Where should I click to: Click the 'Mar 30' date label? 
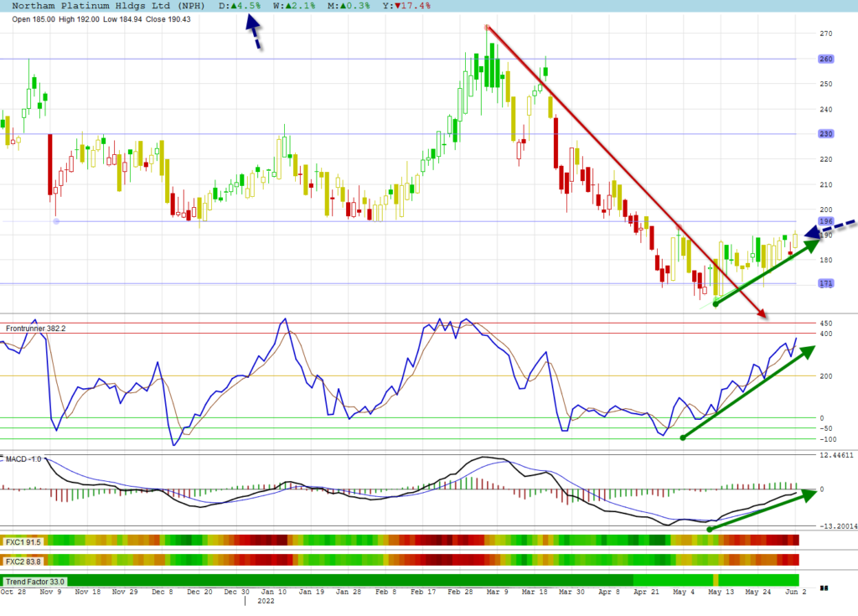pyautogui.click(x=571, y=592)
